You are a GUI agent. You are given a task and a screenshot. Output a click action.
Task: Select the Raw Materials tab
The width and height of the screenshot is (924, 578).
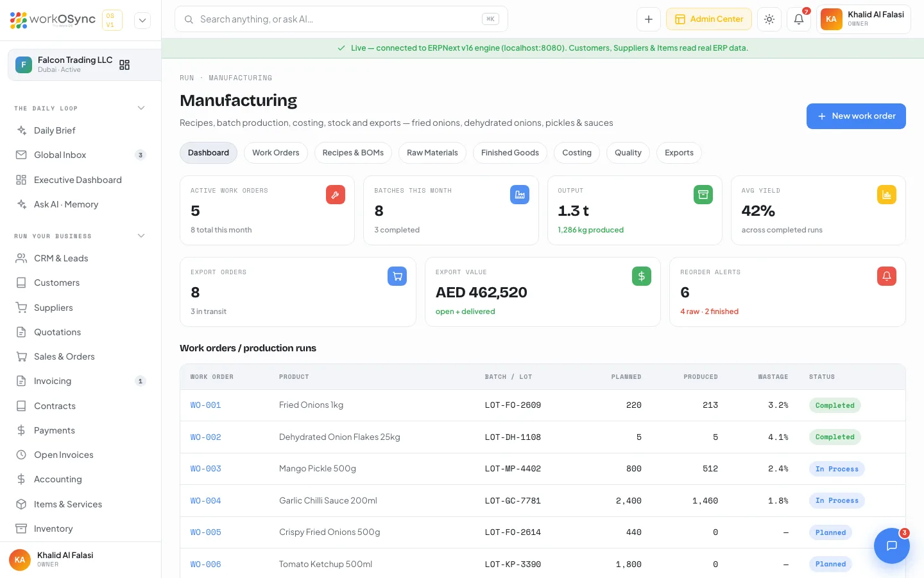click(x=432, y=153)
